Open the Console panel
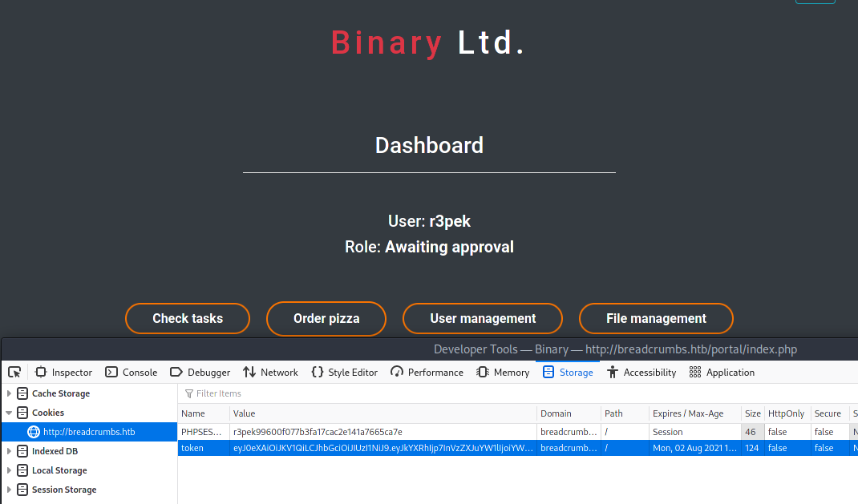 pyautogui.click(x=132, y=372)
